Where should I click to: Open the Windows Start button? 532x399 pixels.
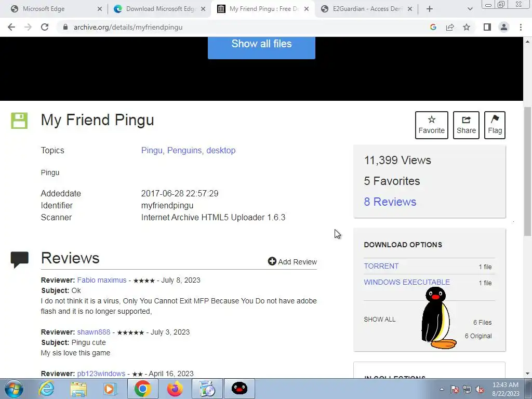14,389
